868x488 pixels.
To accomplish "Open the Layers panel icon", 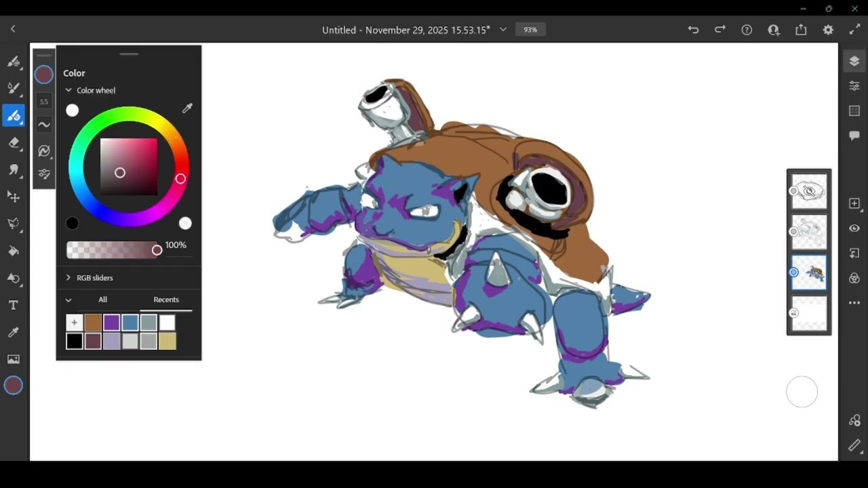I will pyautogui.click(x=854, y=61).
